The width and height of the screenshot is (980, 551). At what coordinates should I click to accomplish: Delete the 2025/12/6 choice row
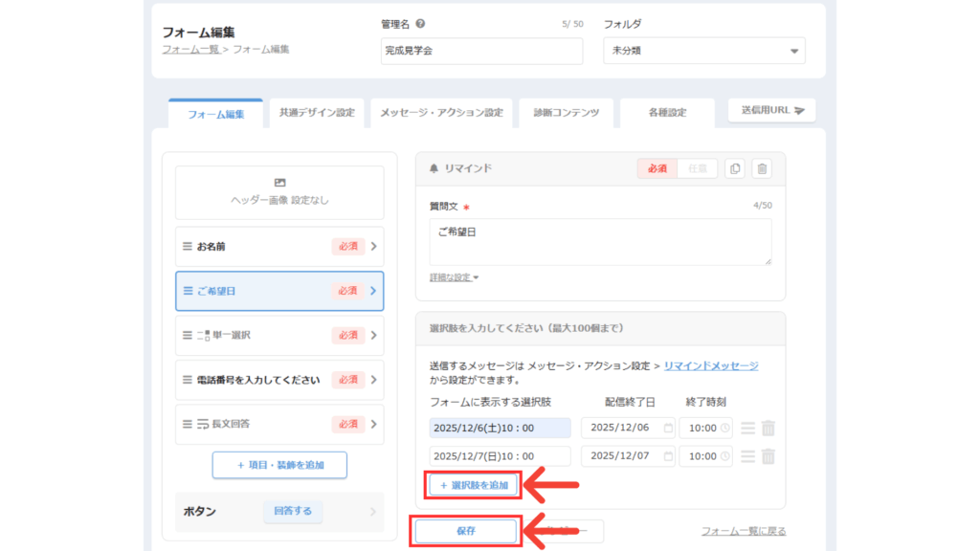pos(768,429)
